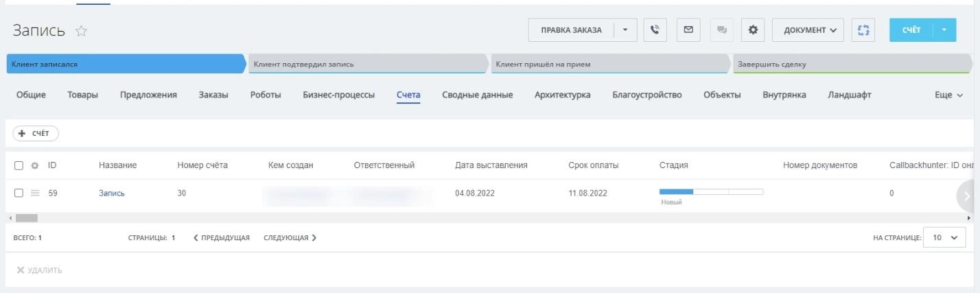The image size is (980, 293).
Task: Tick the checkbox for row ID 59
Action: tap(19, 194)
